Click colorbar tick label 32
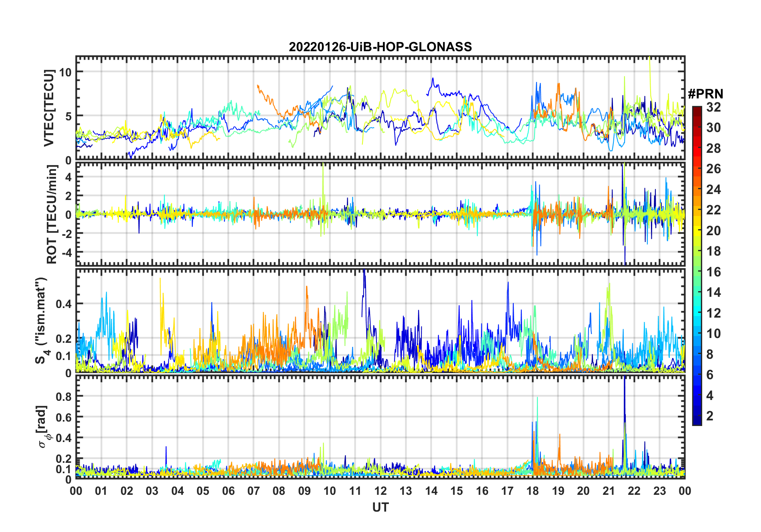 click(713, 107)
